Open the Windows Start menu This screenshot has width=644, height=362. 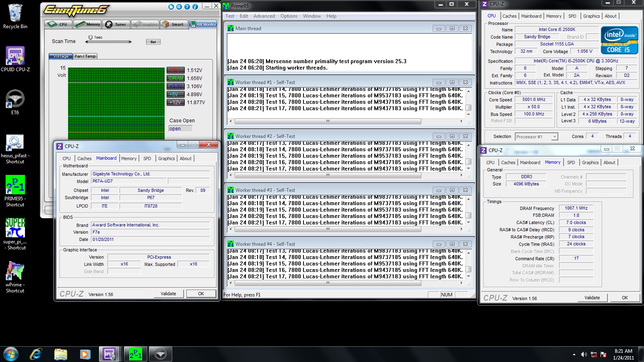tap(11, 354)
